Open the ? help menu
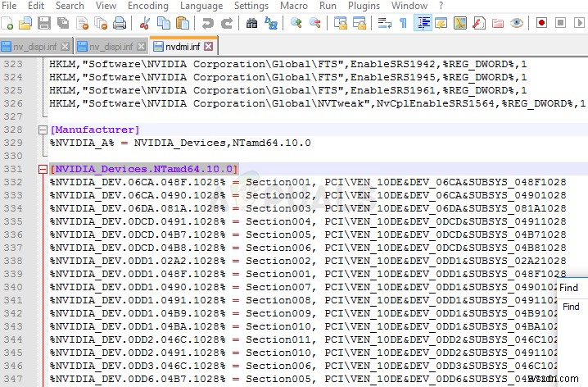The width and height of the screenshot is (588, 387). 441,6
